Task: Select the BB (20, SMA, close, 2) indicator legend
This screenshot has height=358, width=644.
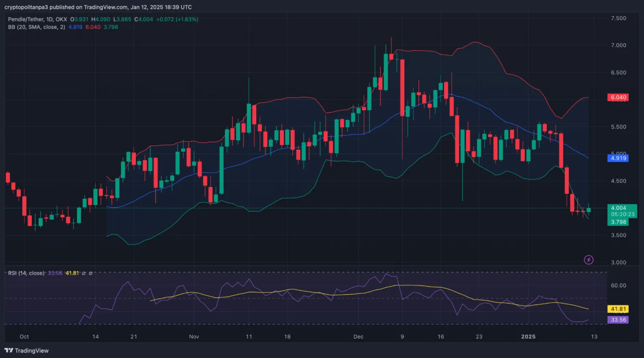Action: click(x=36, y=27)
